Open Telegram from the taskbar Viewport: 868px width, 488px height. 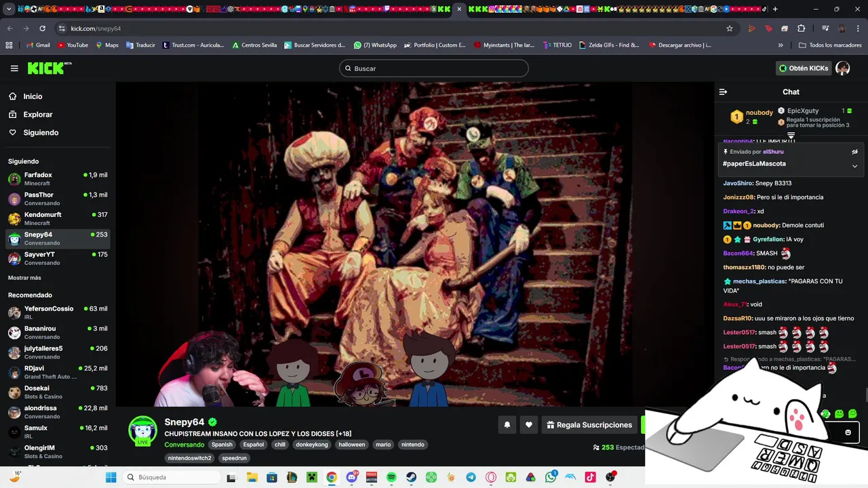[471, 477]
